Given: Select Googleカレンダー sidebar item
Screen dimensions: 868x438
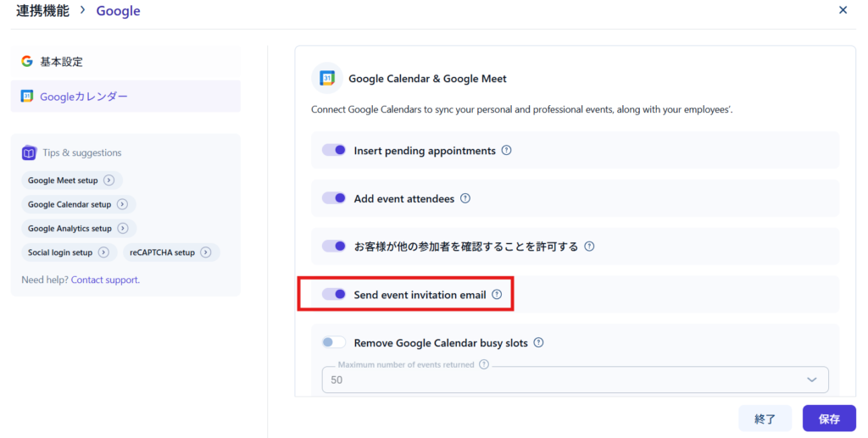Looking at the screenshot, I should click(83, 97).
